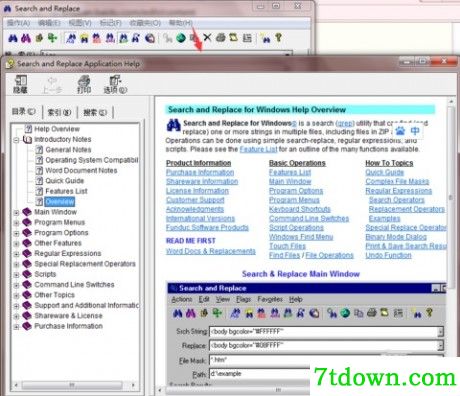The height and width of the screenshot is (396, 460).
Task: Click the options list icon beside the script icon
Action: (x=247, y=38)
